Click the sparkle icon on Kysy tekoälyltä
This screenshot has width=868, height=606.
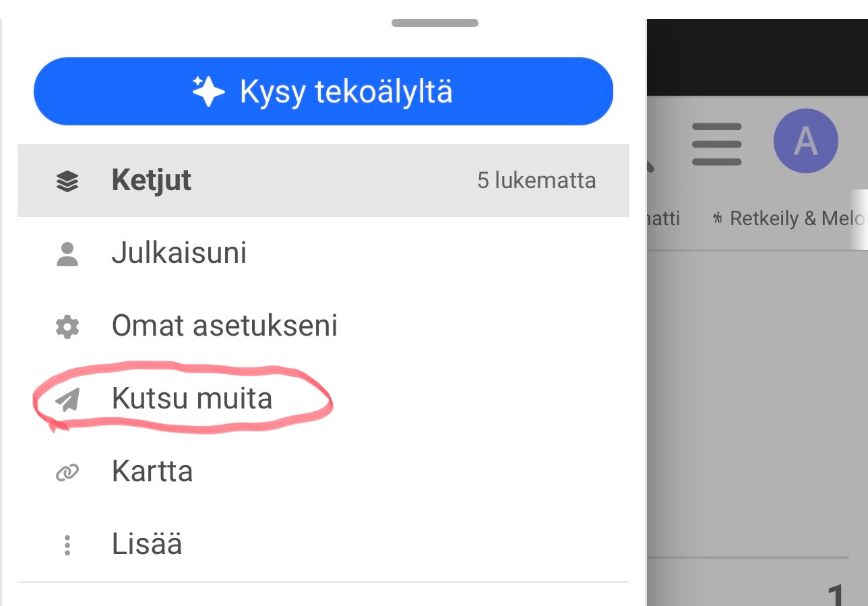(x=208, y=91)
